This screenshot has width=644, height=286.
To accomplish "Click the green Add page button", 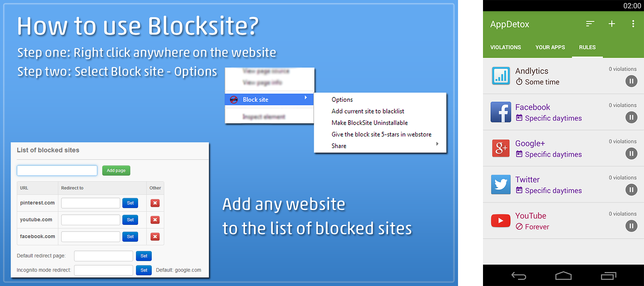I will (x=116, y=171).
